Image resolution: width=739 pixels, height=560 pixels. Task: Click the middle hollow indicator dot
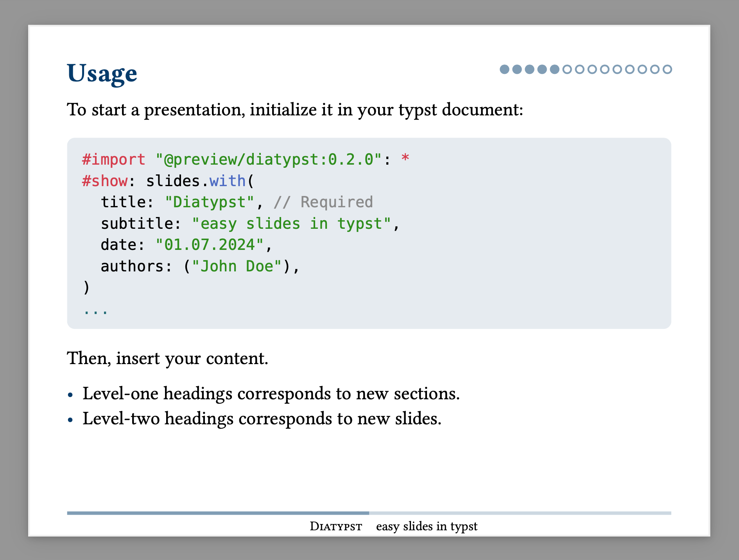click(617, 69)
